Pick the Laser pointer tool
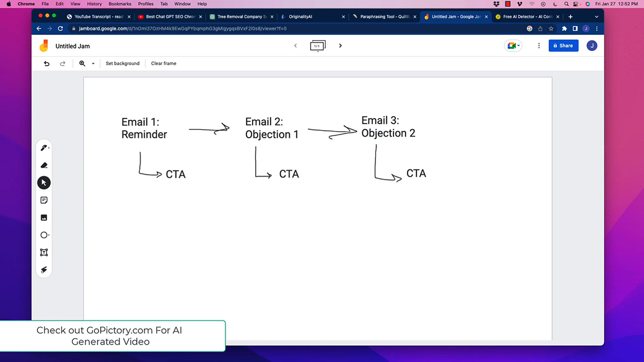 (x=44, y=270)
